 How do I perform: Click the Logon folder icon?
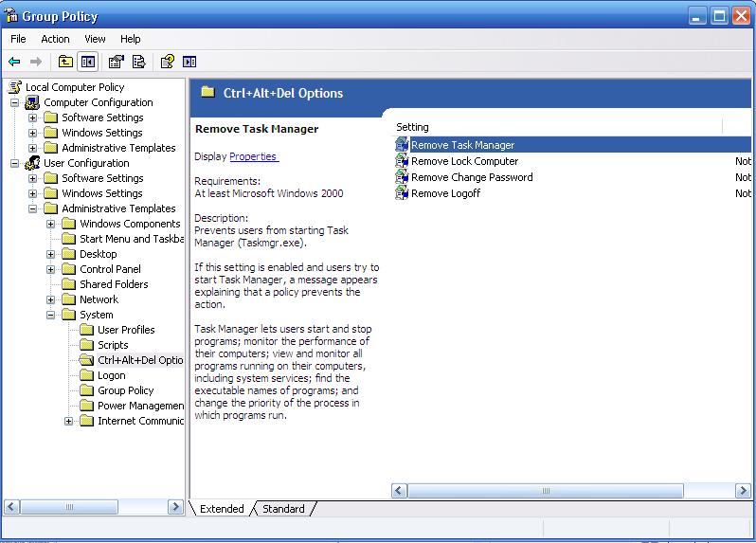coord(87,375)
